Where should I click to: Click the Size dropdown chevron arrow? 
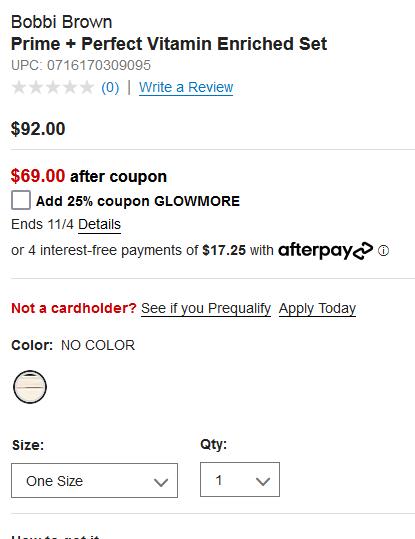pos(161,482)
